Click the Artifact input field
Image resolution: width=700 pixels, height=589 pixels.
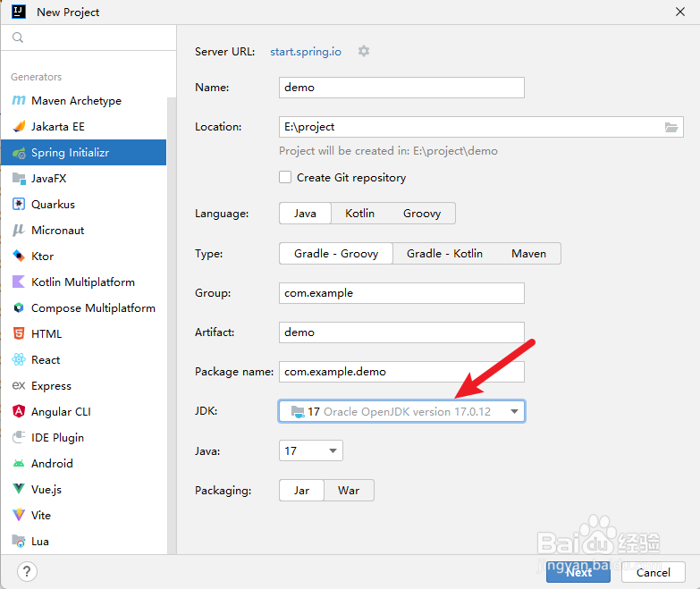[x=401, y=332]
